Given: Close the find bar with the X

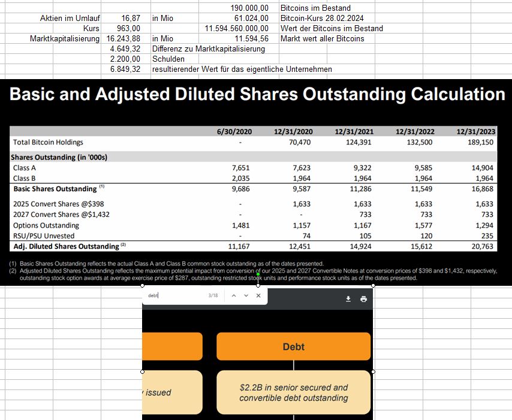Looking at the screenshot, I should pos(258,296).
